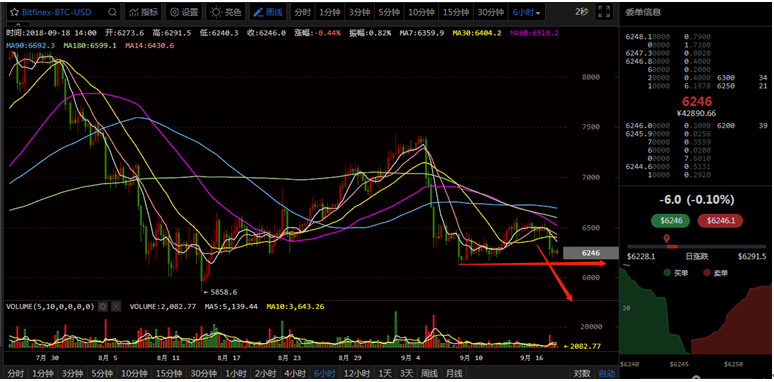
Task: Click the 6246 current price label on axis
Action: click(590, 253)
